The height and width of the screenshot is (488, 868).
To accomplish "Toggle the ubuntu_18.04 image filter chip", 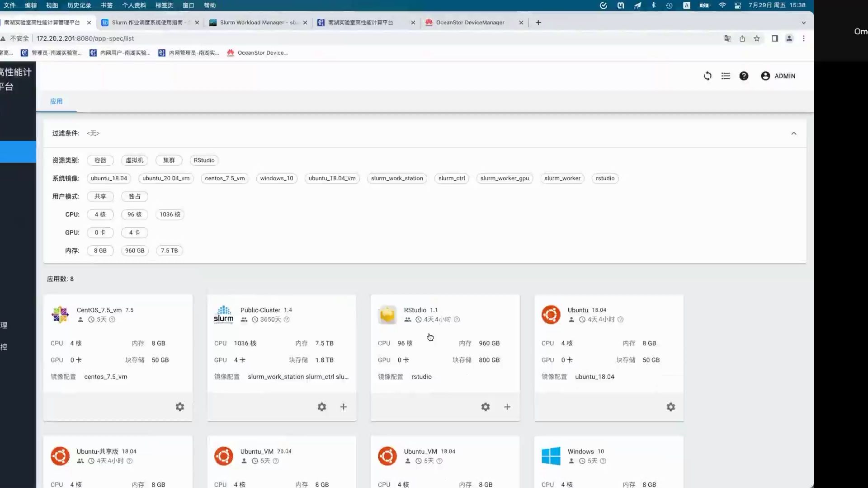I will click(x=109, y=178).
